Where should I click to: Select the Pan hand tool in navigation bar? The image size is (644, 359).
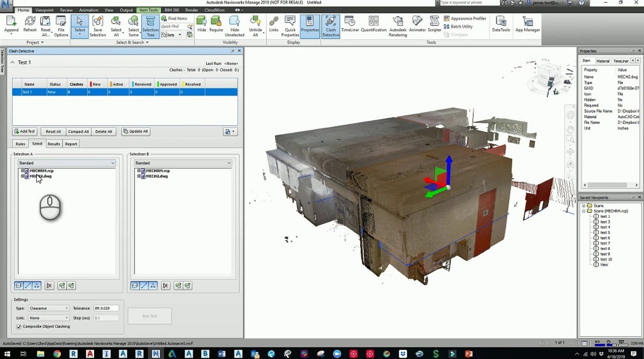tap(571, 128)
